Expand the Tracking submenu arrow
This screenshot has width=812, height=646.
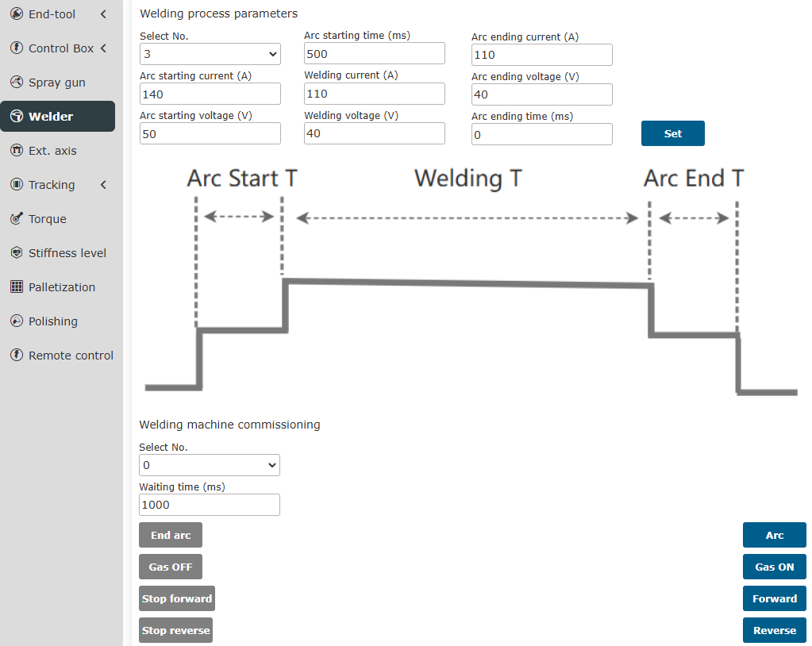tap(103, 185)
